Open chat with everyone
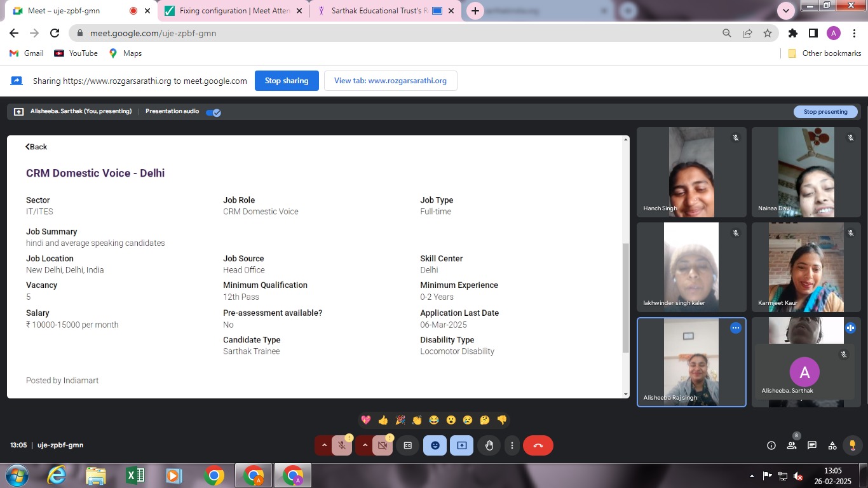868x488 pixels. coord(812,445)
